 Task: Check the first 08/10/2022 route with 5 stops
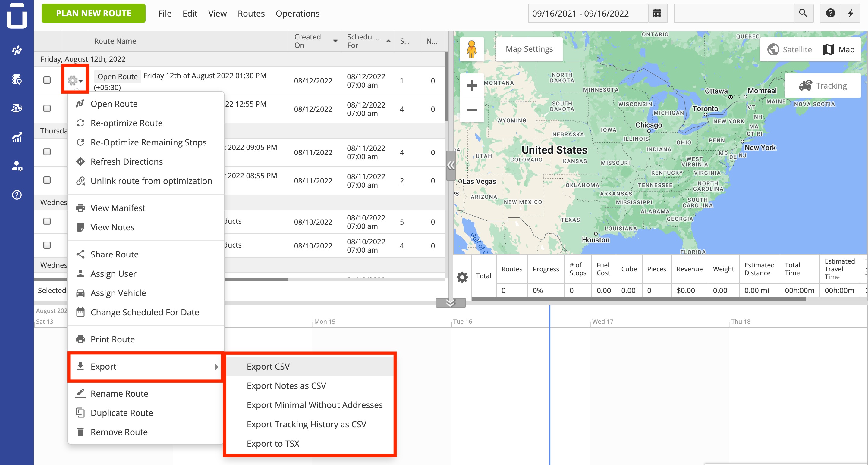47,222
